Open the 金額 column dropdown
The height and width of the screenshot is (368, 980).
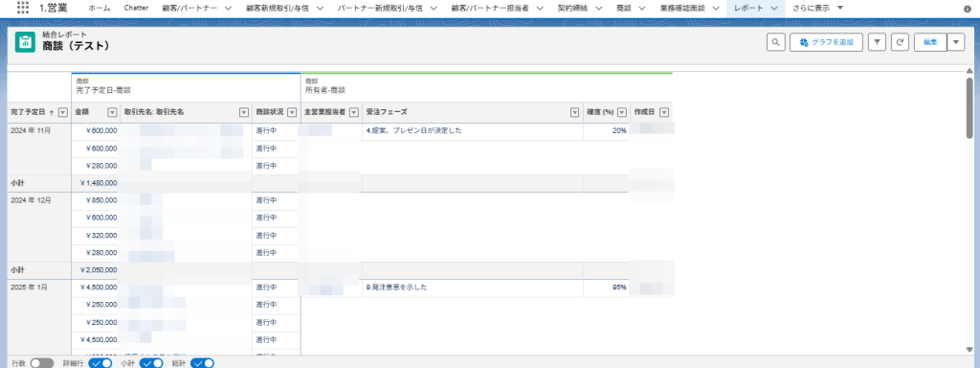[x=112, y=112]
